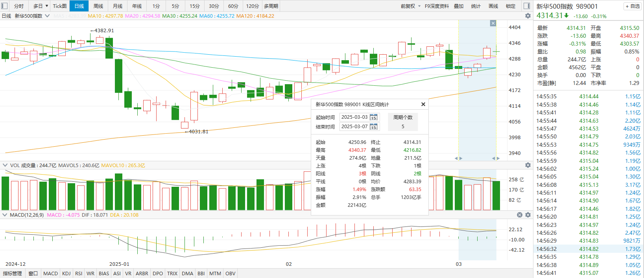Select the TRIX indicator tab
Image resolution: width=644 pixels, height=278 pixels.
coord(172,273)
